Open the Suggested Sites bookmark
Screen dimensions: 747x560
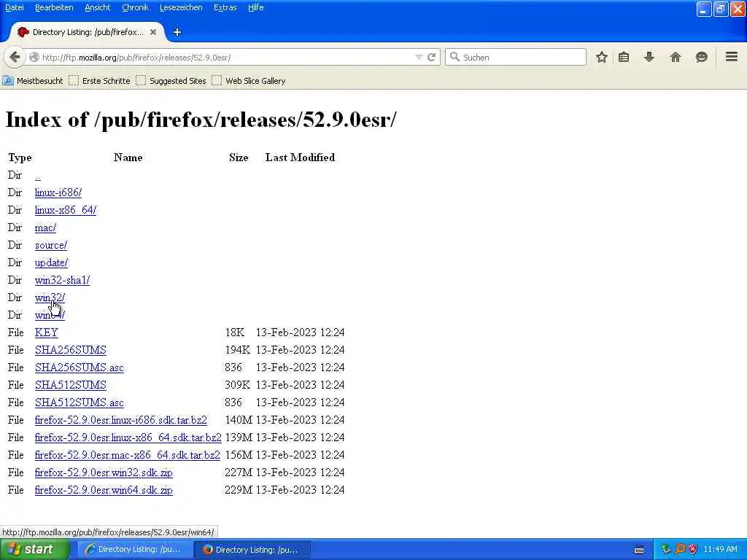click(171, 81)
